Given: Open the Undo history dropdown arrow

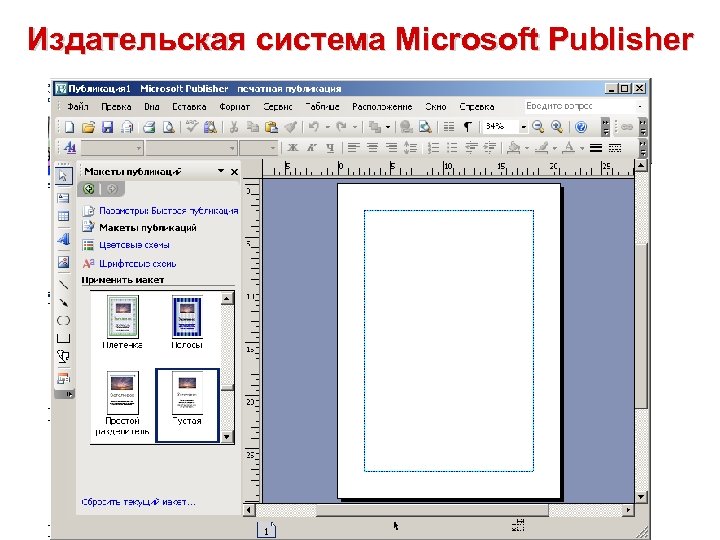Looking at the screenshot, I should click(327, 127).
